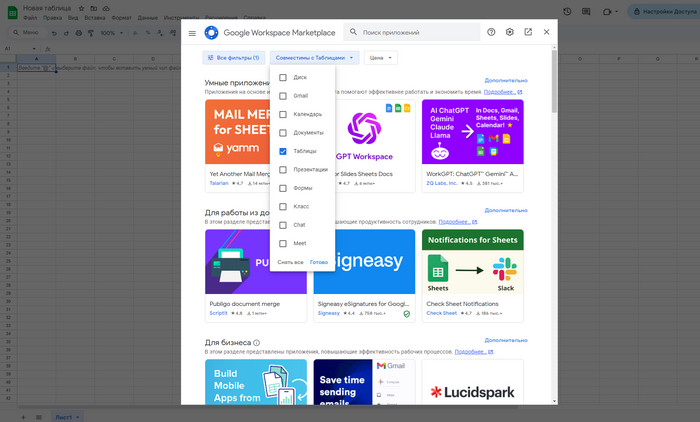700x422 pixels.
Task: Click the Talarian developer link
Action: click(219, 183)
